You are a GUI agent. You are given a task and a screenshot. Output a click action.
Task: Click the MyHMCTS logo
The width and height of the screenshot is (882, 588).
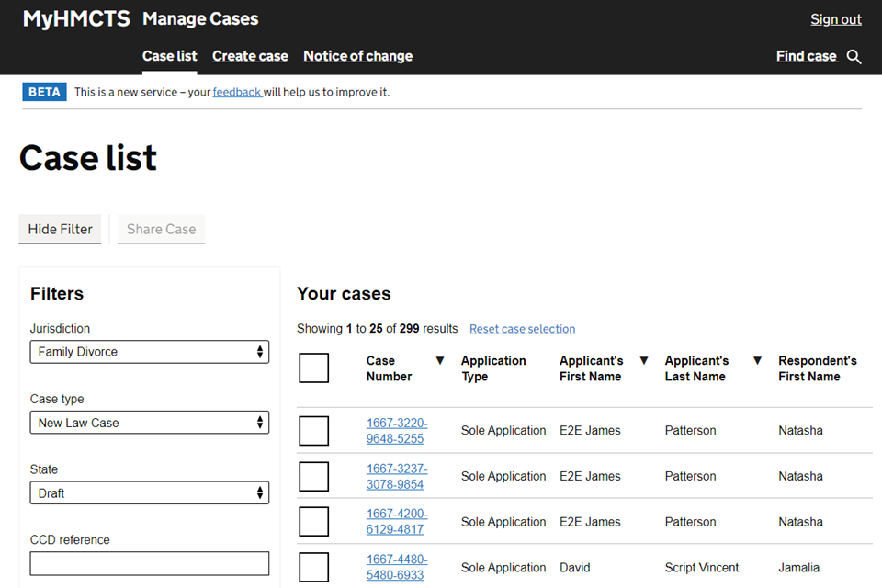click(x=76, y=19)
